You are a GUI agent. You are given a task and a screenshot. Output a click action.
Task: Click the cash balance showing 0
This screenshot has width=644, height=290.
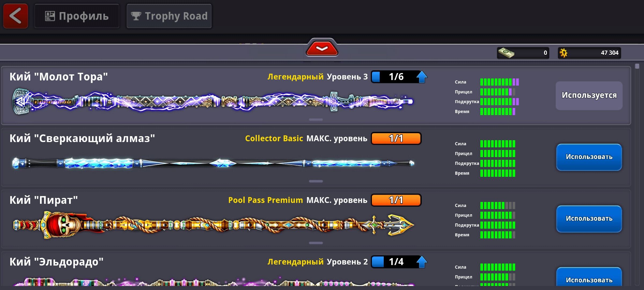(523, 53)
